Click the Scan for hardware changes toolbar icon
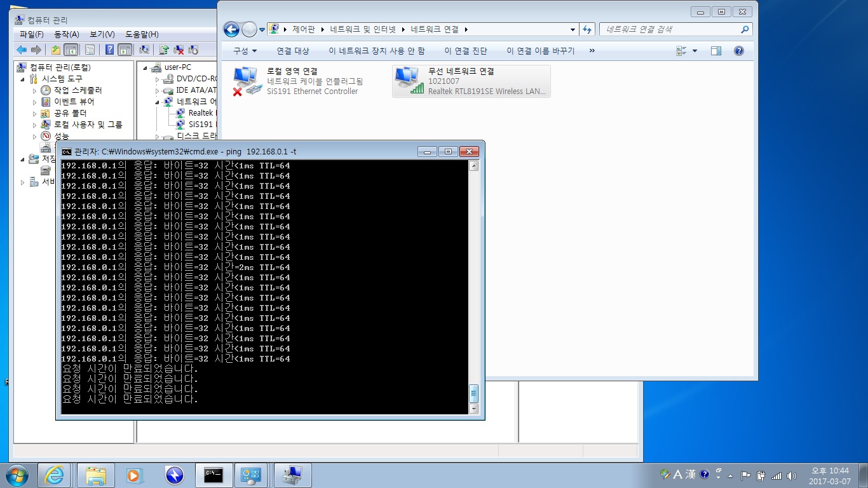 point(144,50)
